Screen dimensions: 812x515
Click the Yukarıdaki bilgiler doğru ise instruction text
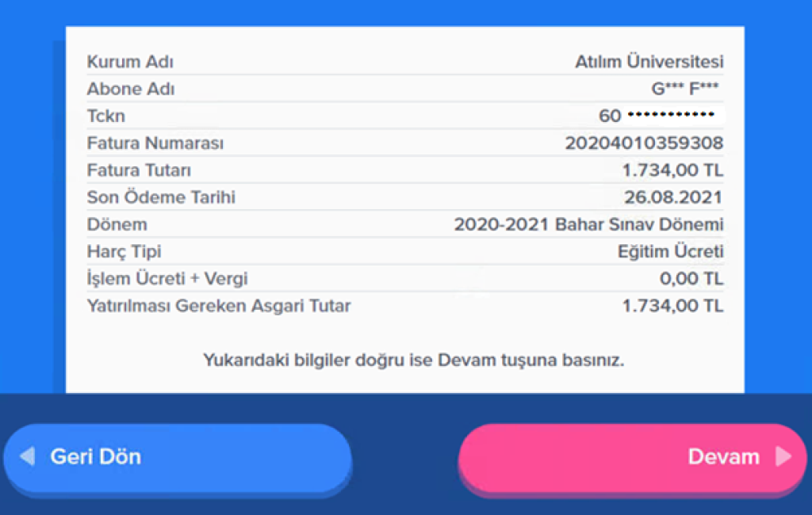[413, 360]
